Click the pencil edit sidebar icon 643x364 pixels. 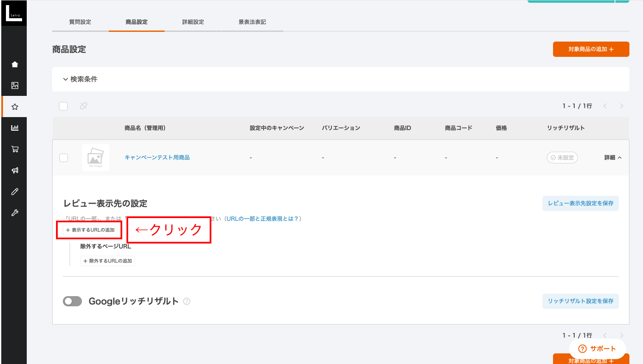pyautogui.click(x=15, y=192)
